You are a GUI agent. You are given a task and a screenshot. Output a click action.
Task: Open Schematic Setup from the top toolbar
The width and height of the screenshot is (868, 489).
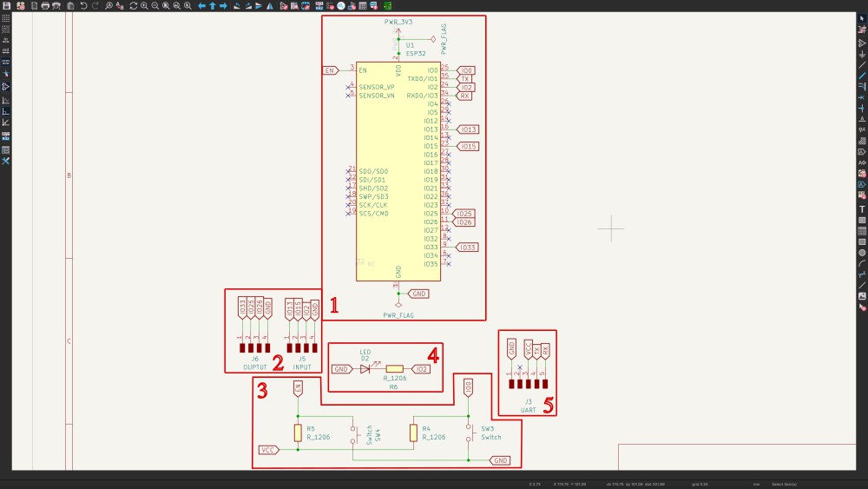pyautogui.click(x=21, y=5)
